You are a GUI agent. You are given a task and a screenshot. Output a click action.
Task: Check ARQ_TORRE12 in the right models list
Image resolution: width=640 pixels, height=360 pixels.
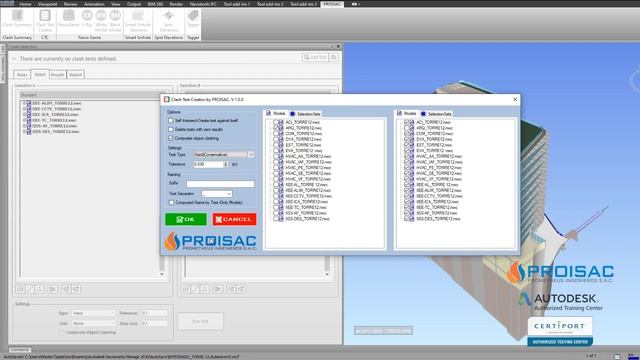(x=407, y=128)
